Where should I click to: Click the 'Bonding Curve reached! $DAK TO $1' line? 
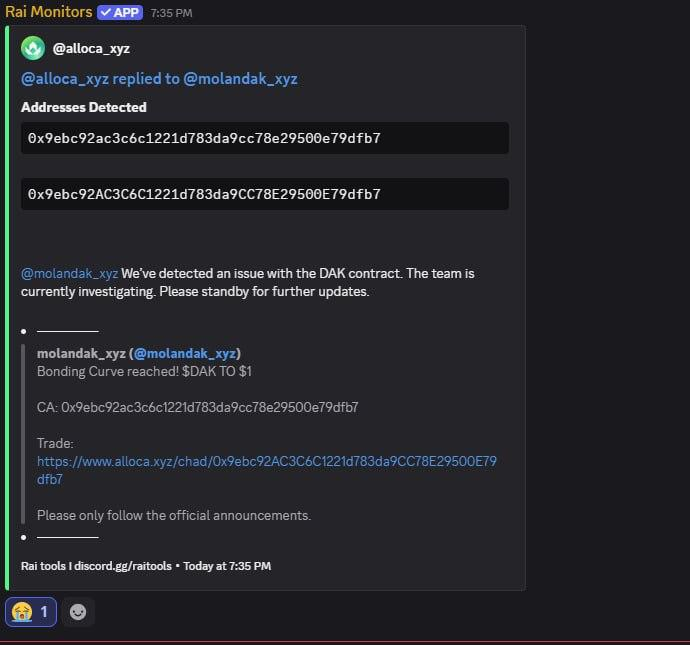click(x=144, y=371)
